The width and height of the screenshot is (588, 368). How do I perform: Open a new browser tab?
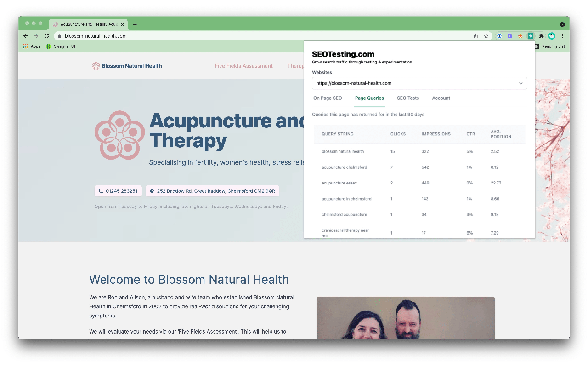pyautogui.click(x=135, y=24)
